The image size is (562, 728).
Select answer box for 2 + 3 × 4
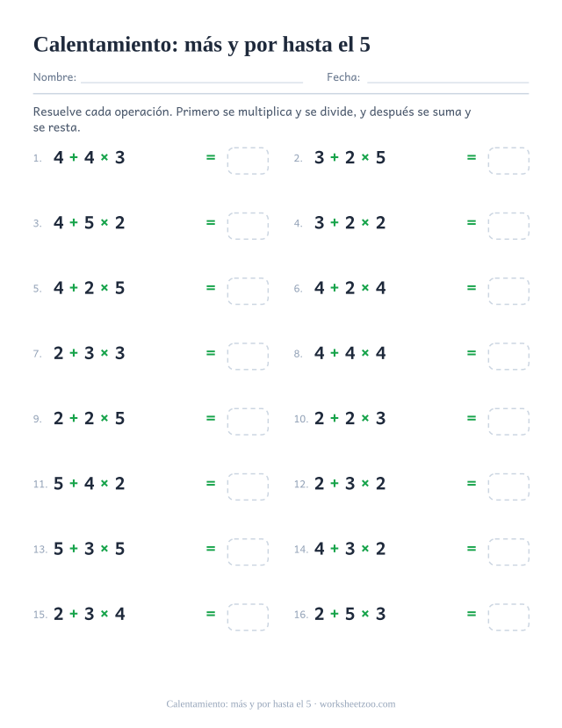click(x=248, y=617)
